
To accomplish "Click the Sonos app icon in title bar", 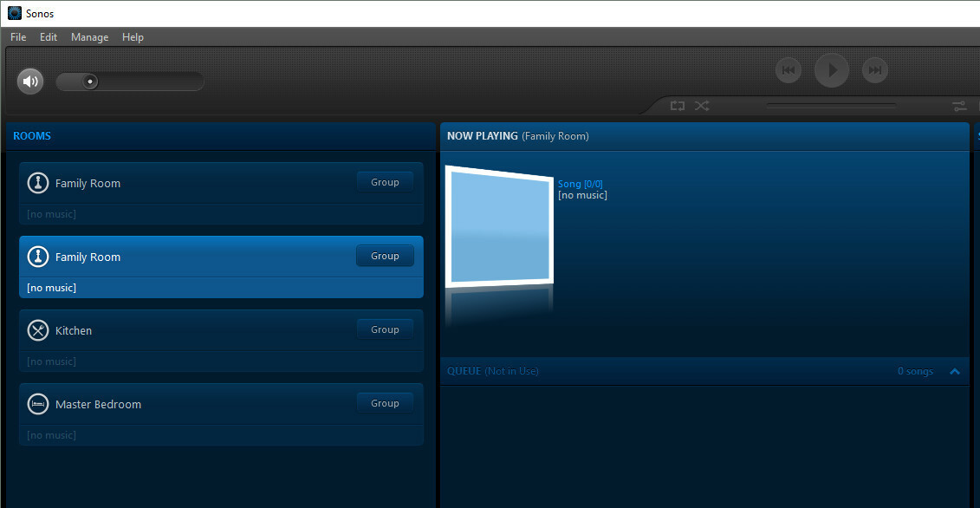I will coord(15,13).
